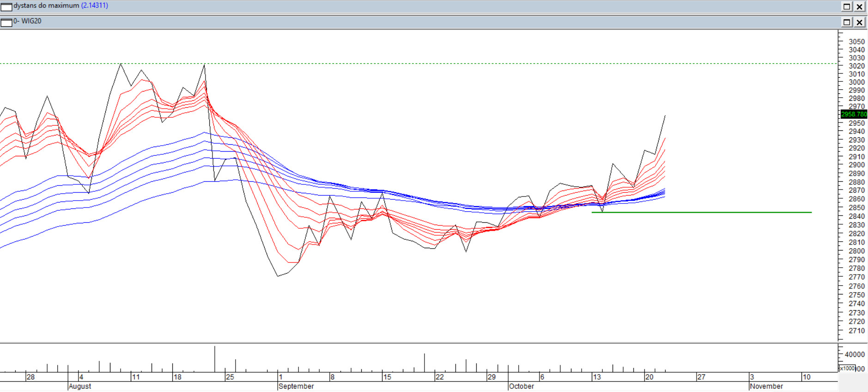Maximize the dystans do maximum panel

(847, 6)
